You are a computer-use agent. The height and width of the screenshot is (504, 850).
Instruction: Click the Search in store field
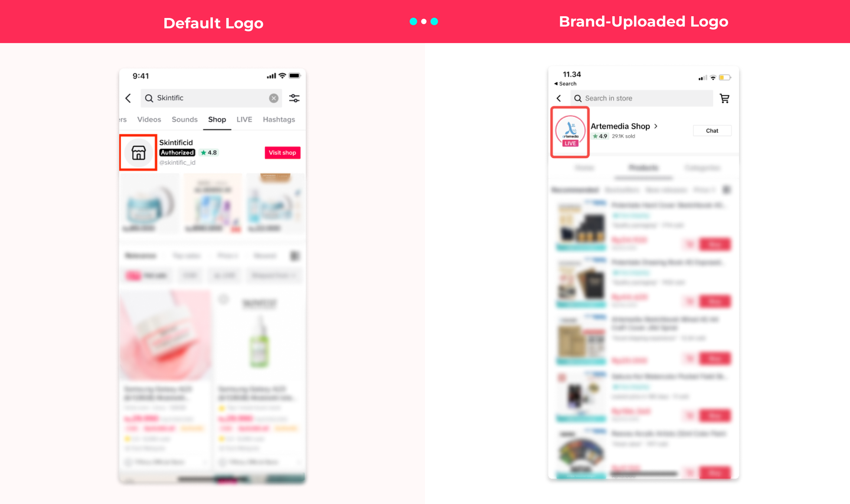coord(642,98)
